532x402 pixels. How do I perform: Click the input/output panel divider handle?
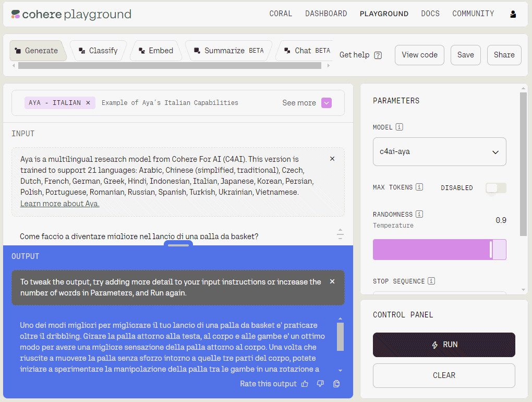178,245
